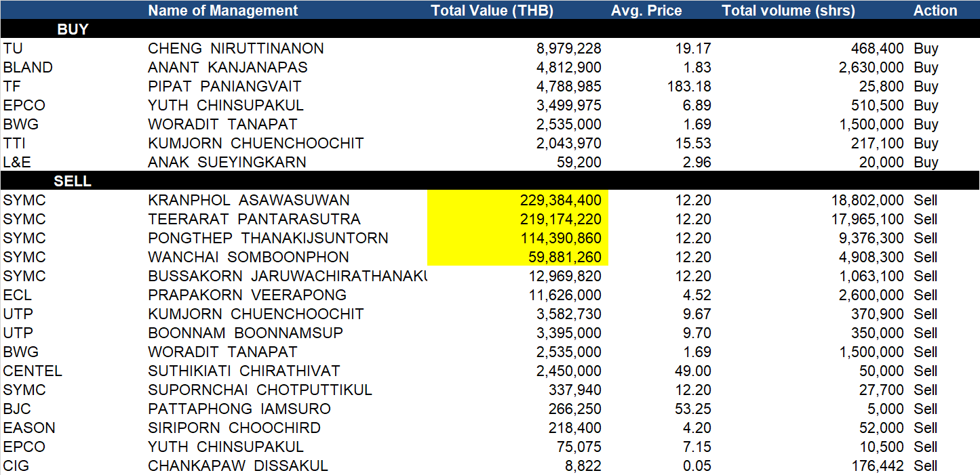Select the name WANCHAI SOMBOONPHON
Image resolution: width=980 pixels, height=475 pixels.
(x=249, y=257)
